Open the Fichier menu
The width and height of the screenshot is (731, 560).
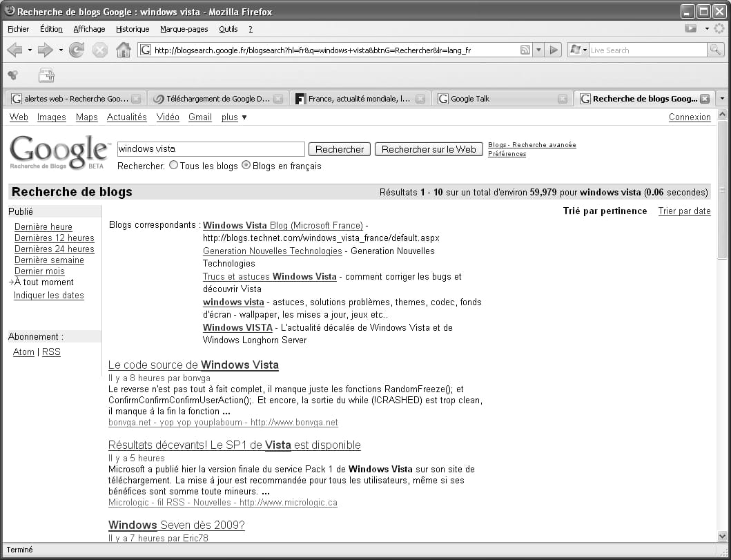pos(19,29)
